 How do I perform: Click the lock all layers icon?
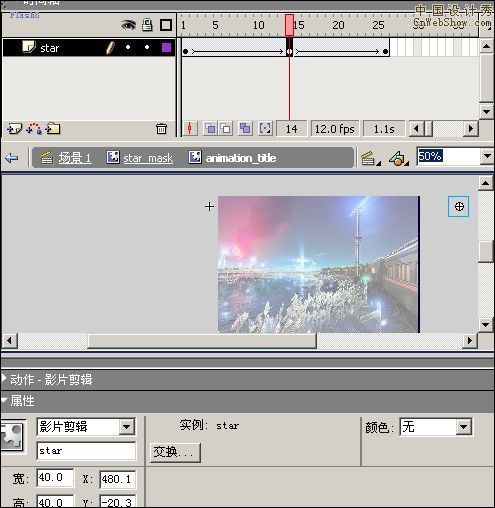point(147,25)
